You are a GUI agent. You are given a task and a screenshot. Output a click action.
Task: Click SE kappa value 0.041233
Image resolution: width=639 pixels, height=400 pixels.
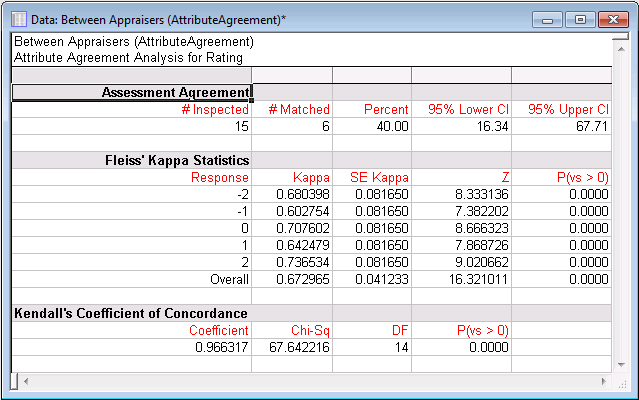click(372, 279)
